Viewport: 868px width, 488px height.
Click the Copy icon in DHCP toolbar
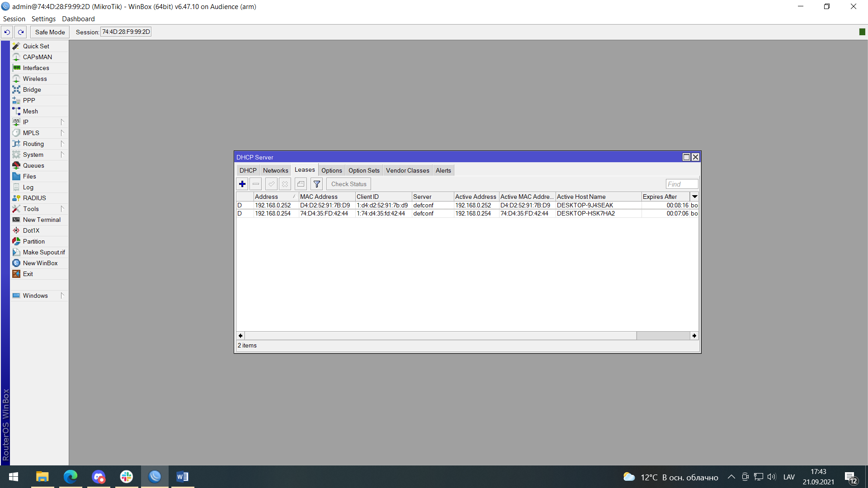point(301,183)
